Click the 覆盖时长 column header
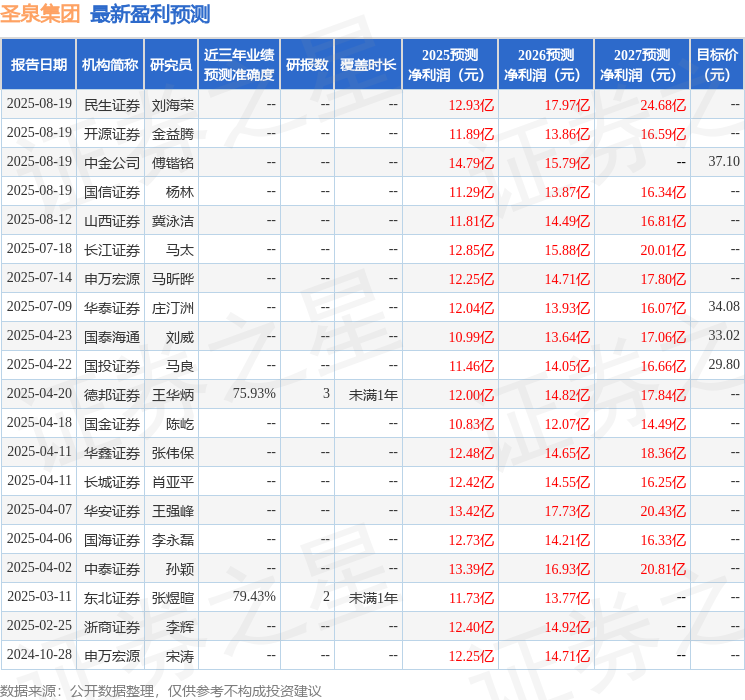The height and width of the screenshot is (700, 745). pyautogui.click(x=368, y=65)
